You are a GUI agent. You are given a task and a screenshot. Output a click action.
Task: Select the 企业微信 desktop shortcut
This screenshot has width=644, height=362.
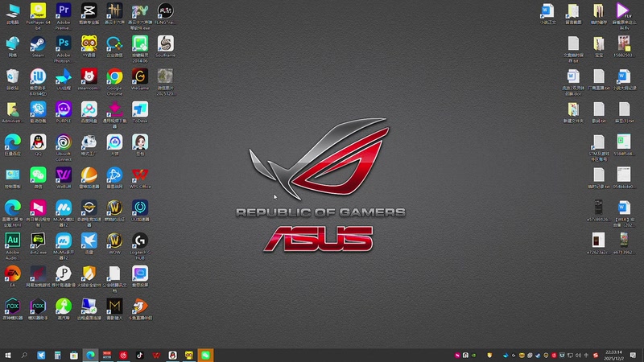click(114, 46)
